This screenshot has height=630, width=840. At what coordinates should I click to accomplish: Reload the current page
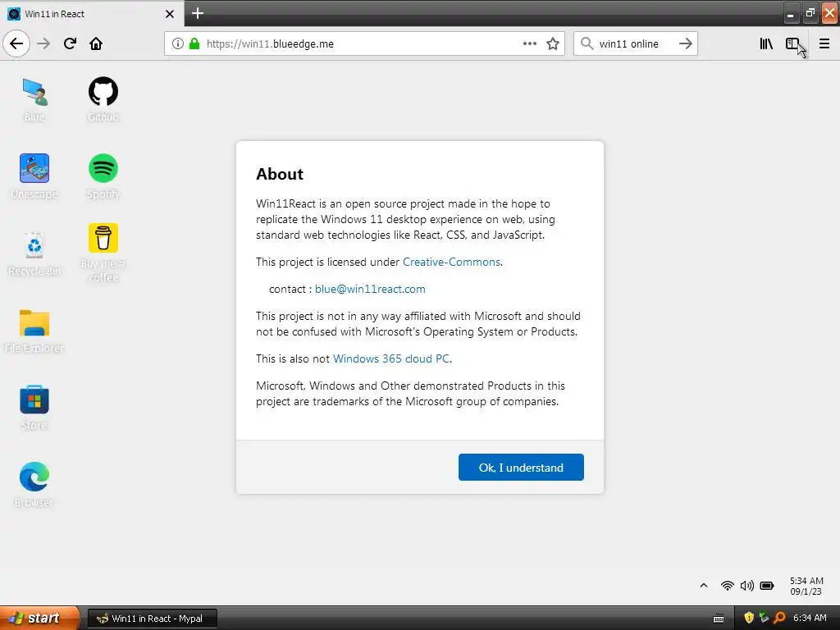pyautogui.click(x=70, y=43)
